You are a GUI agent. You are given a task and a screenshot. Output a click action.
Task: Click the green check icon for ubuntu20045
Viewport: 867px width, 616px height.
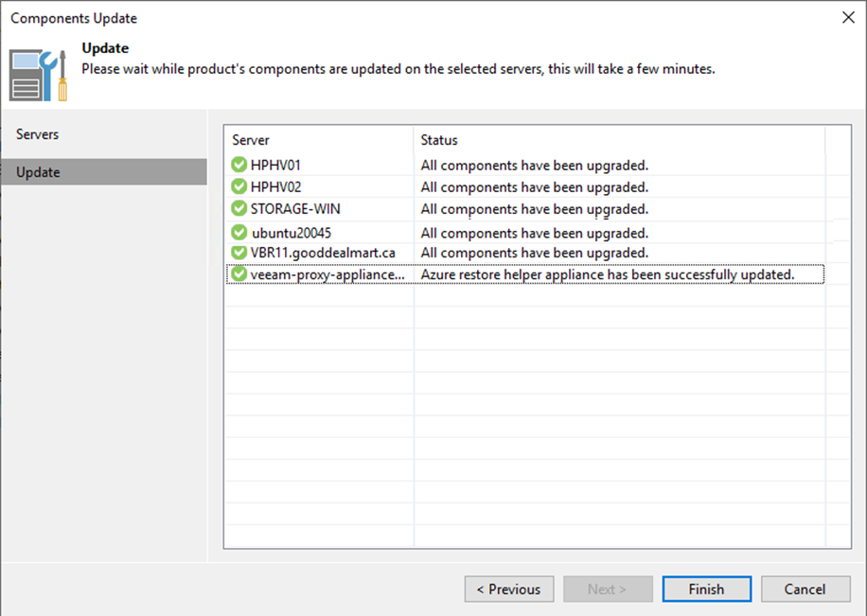[239, 232]
